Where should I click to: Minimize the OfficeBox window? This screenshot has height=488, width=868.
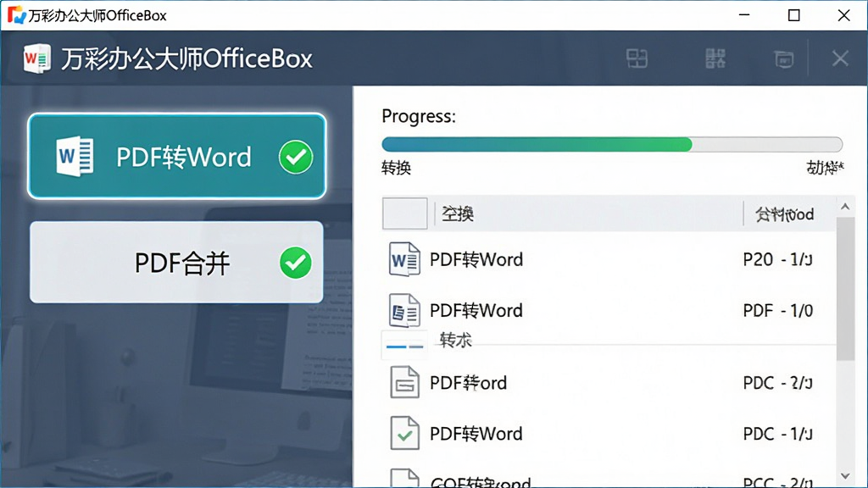click(744, 15)
